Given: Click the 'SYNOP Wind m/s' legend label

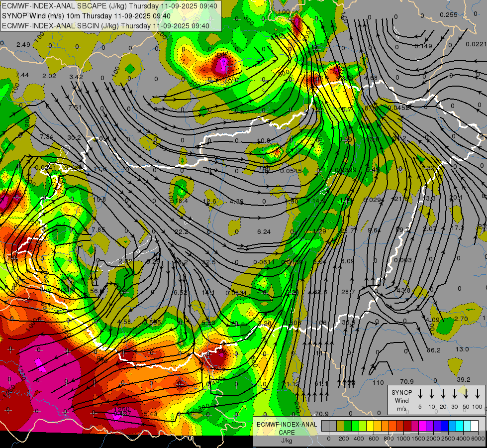Looking at the screenshot, I should (401, 401).
